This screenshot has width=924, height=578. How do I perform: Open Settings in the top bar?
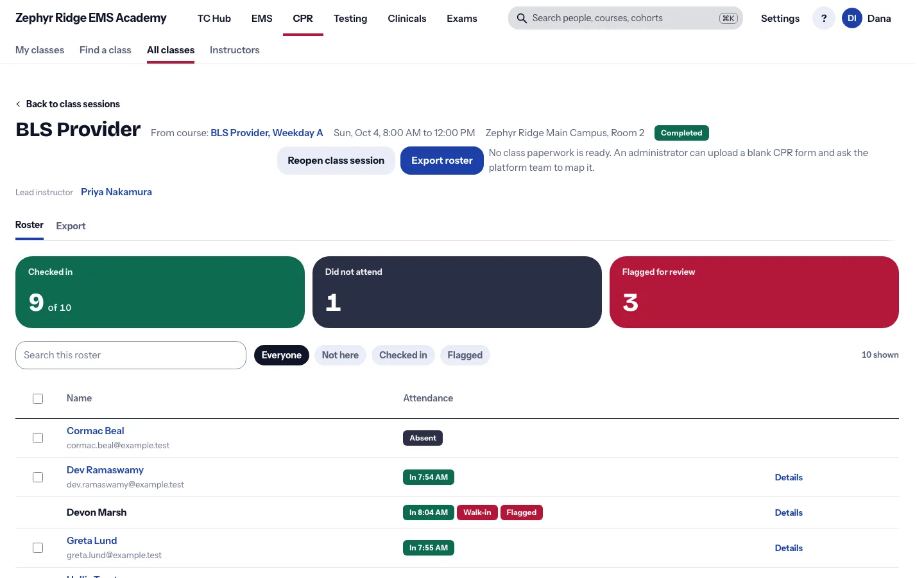(x=780, y=19)
